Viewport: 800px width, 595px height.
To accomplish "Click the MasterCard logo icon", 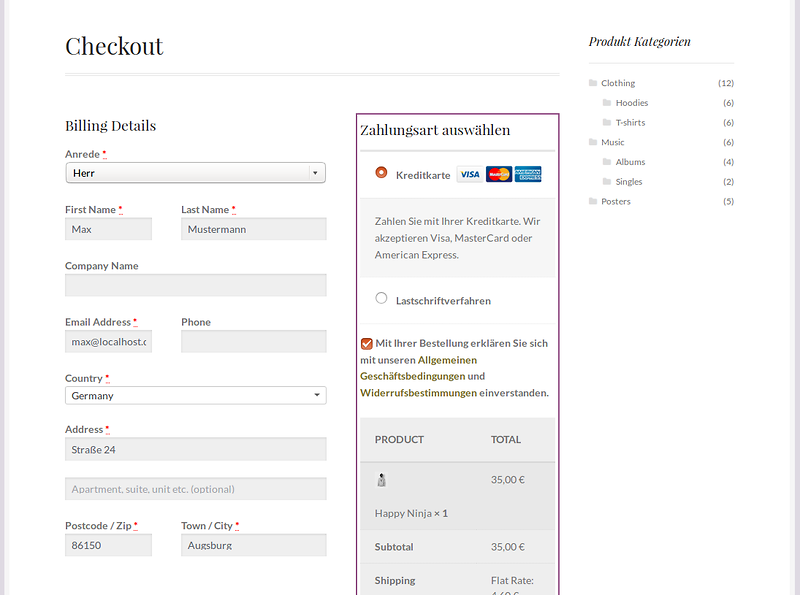I will (x=498, y=174).
